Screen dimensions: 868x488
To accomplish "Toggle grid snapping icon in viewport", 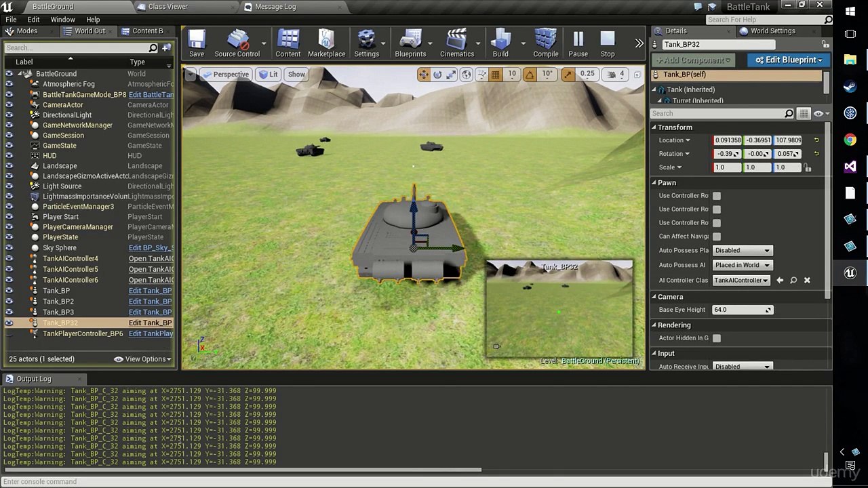I will click(x=496, y=74).
